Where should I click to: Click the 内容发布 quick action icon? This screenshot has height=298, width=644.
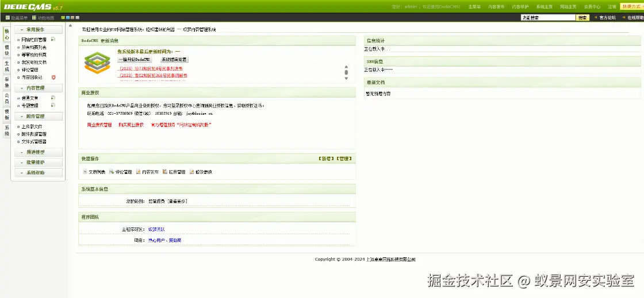[x=139, y=172]
